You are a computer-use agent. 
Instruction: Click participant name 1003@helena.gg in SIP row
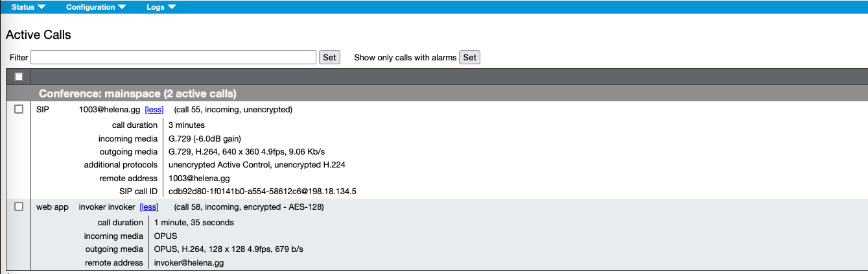coord(110,110)
